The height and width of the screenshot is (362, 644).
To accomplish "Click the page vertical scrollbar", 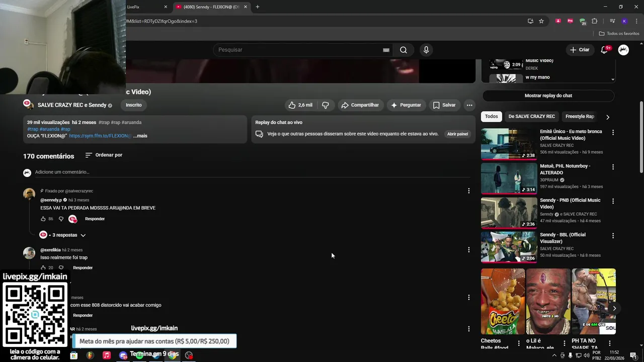I will 641,138.
